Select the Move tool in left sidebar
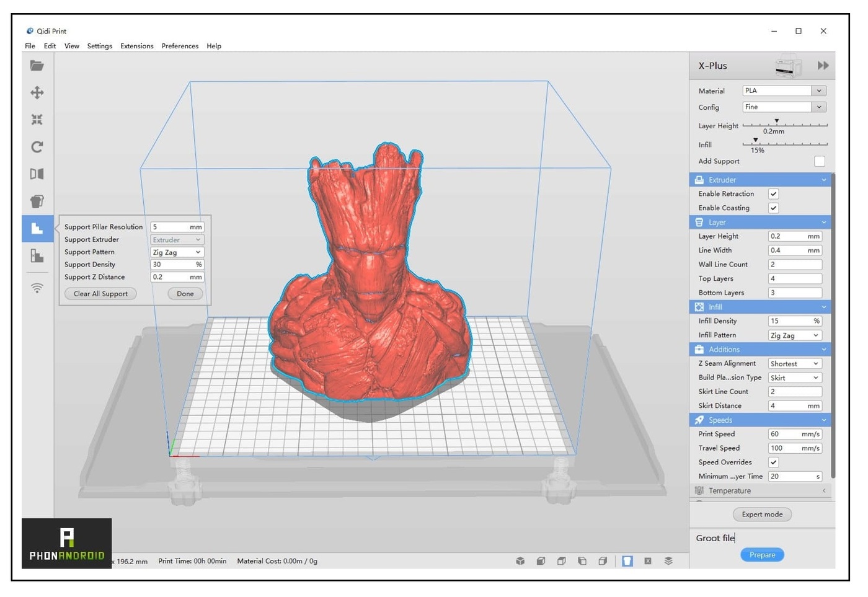The width and height of the screenshot is (868, 597). tap(37, 93)
